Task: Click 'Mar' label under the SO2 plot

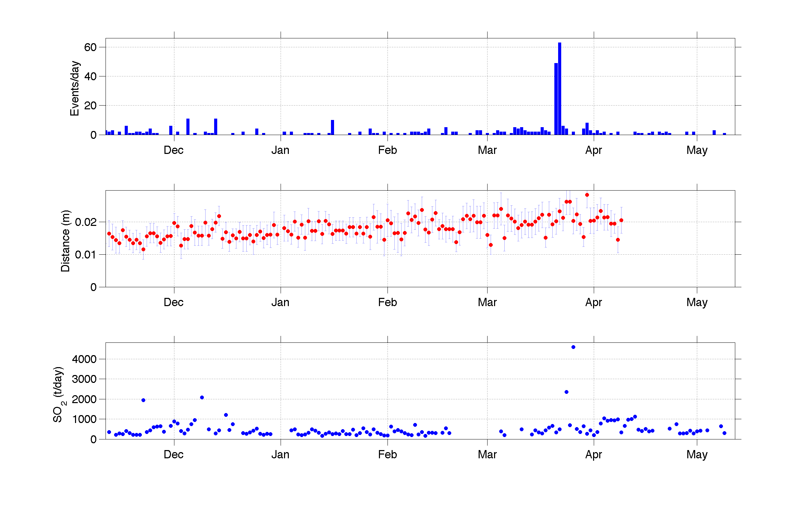Action: coord(487,455)
